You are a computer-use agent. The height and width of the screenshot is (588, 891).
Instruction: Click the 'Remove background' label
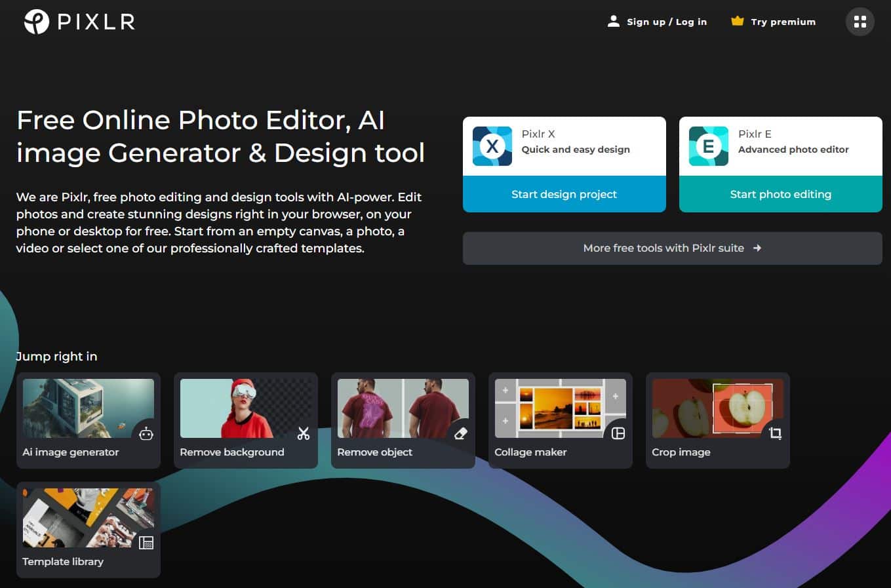point(232,452)
